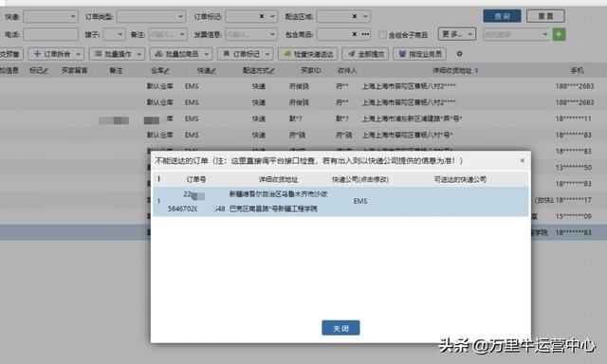Open the 批量加商品 toolbar dropdown

click(x=181, y=54)
